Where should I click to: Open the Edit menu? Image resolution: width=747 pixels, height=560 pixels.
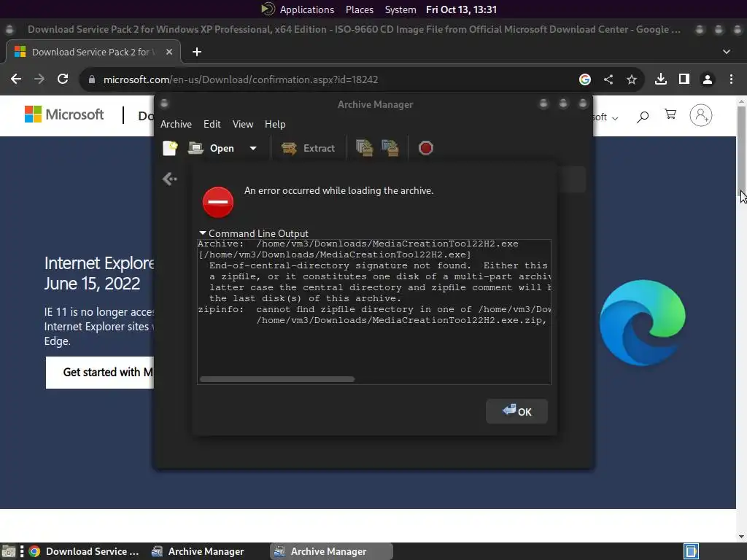pos(212,124)
